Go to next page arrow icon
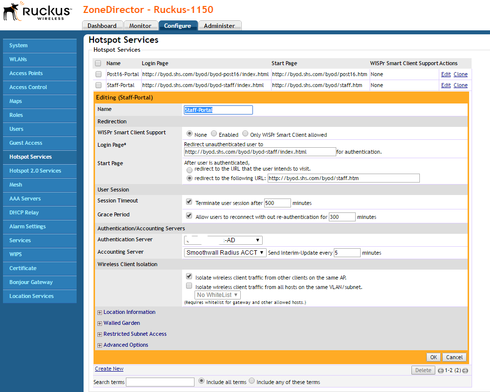490x392 pixels. coord(465,370)
